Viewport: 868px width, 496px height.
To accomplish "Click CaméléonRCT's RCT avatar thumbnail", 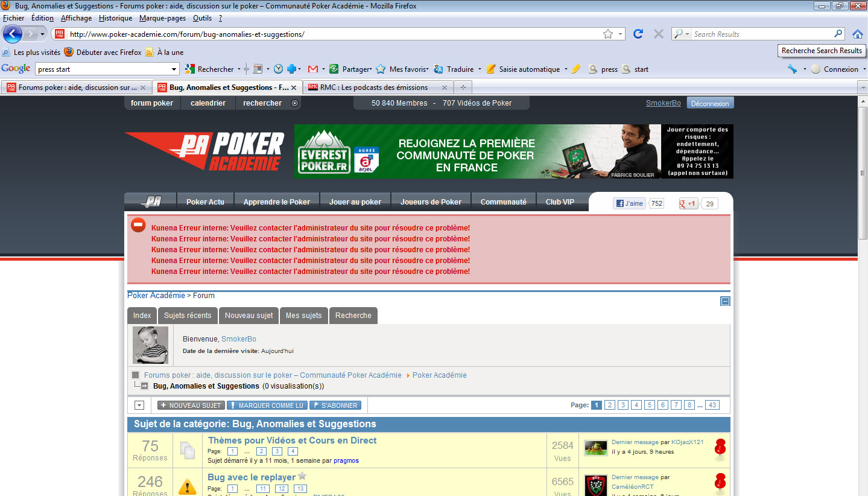I will [x=596, y=486].
